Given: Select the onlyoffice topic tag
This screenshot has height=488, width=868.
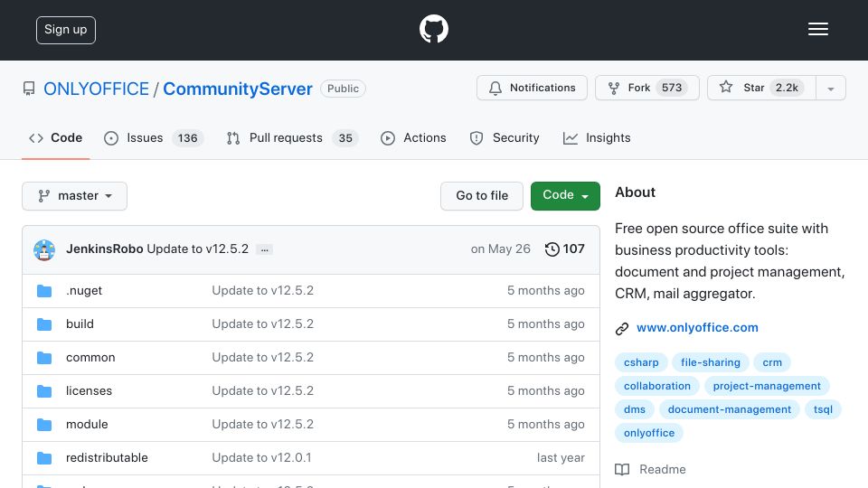Looking at the screenshot, I should 649,433.
